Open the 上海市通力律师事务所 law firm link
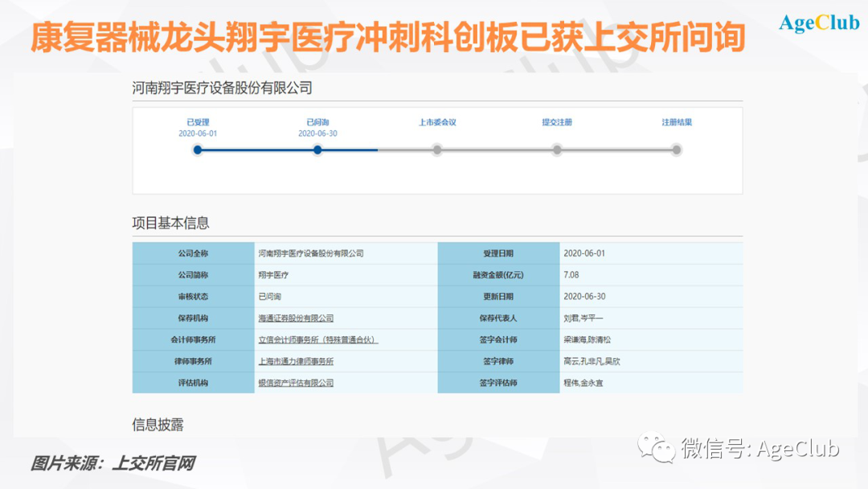This screenshot has width=868, height=489. pos(296,362)
